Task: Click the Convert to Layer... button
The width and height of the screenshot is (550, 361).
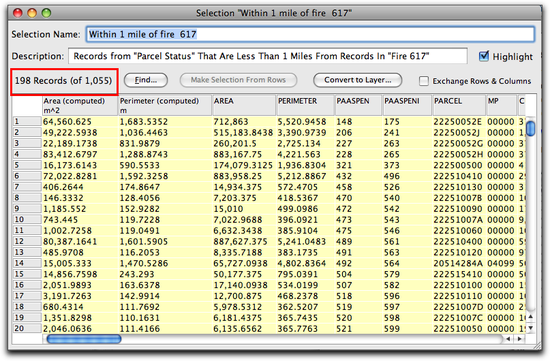Action: tap(357, 80)
